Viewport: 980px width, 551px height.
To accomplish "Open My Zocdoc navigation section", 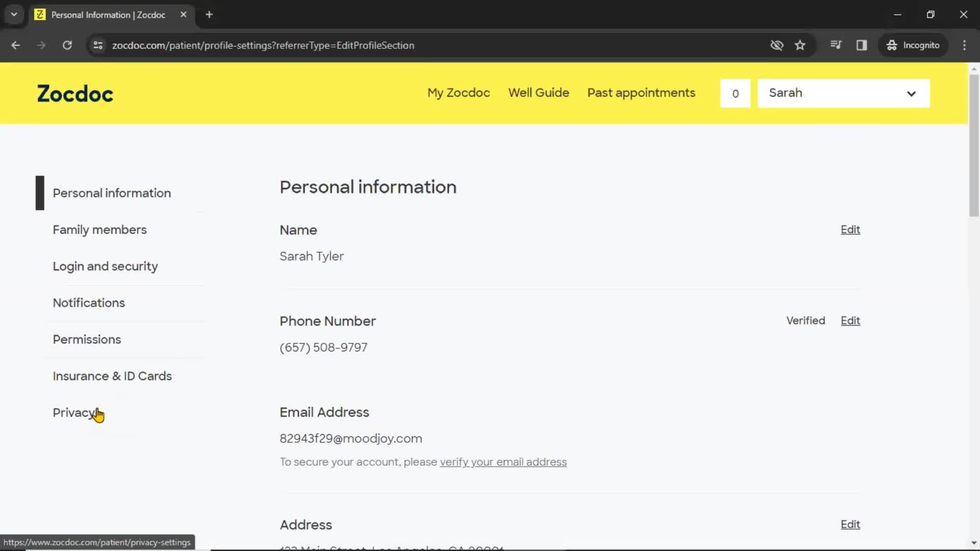I will 459,93.
